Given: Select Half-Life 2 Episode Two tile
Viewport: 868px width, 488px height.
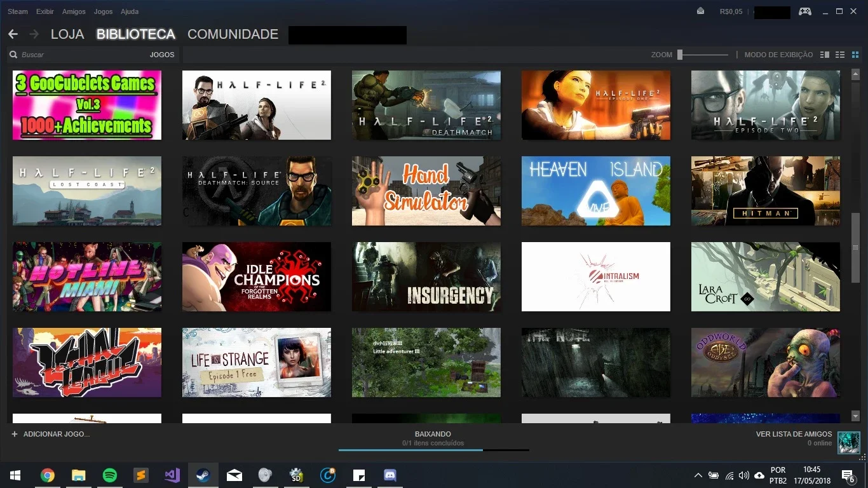Looking at the screenshot, I should 766,105.
